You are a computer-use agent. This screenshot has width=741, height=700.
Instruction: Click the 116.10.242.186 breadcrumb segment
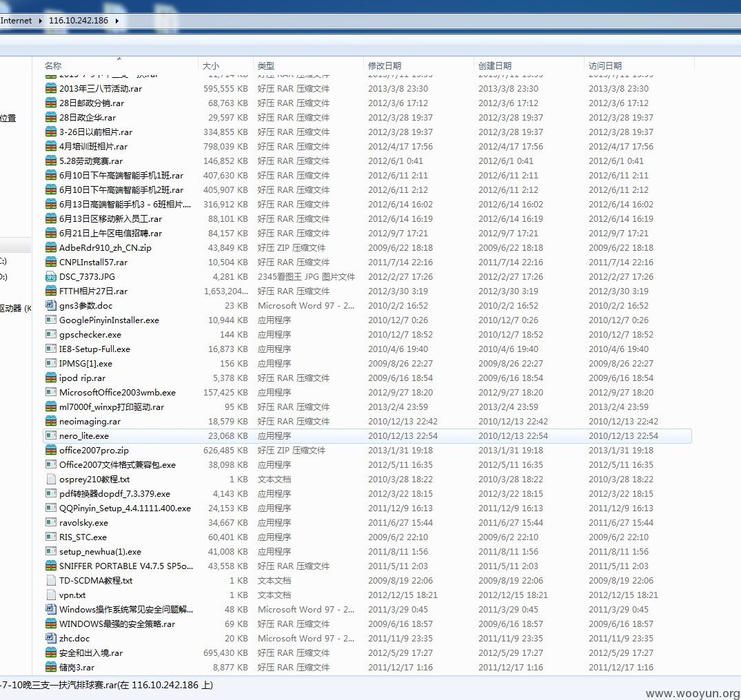[79, 21]
